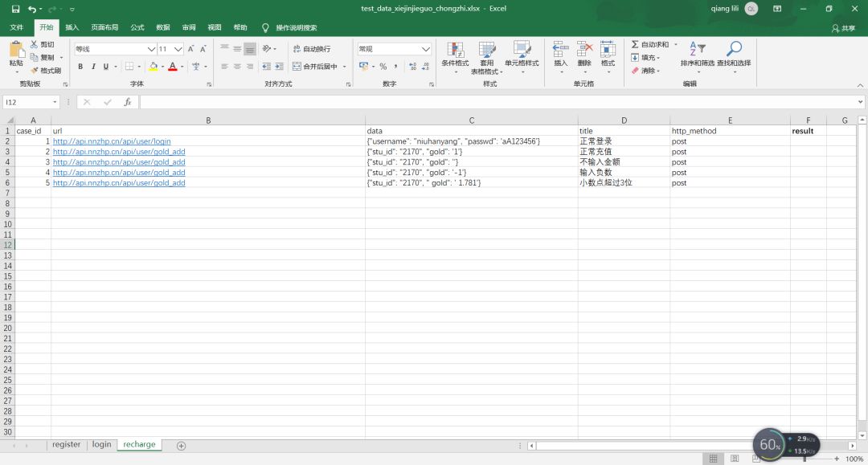Click decrease decimal places icon
Screen dimensions: 868x465
426,67
